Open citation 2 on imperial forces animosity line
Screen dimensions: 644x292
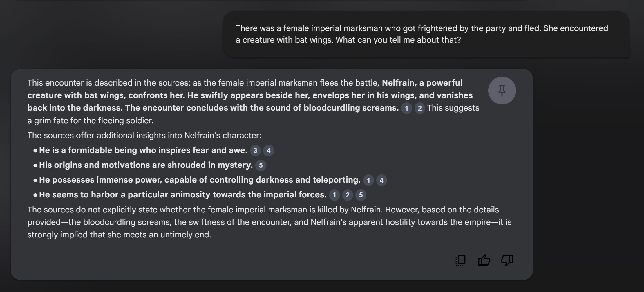(348, 195)
